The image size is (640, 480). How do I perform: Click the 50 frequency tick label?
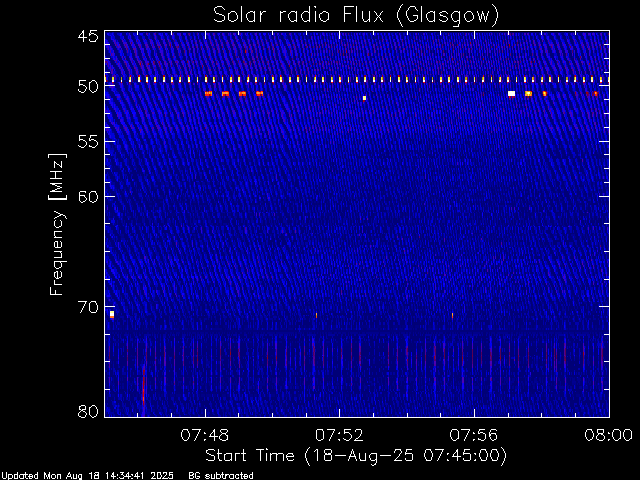click(88, 87)
